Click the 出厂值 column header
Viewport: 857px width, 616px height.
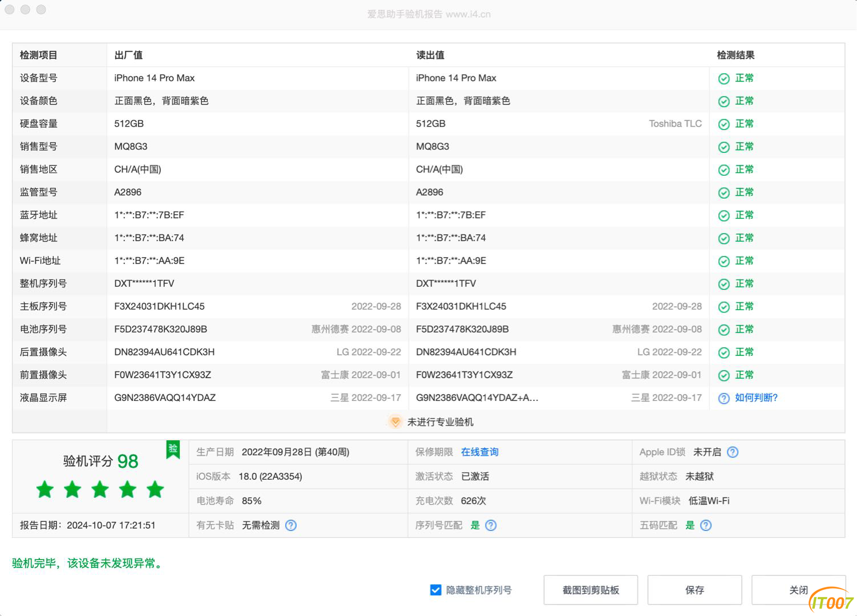coord(128,55)
